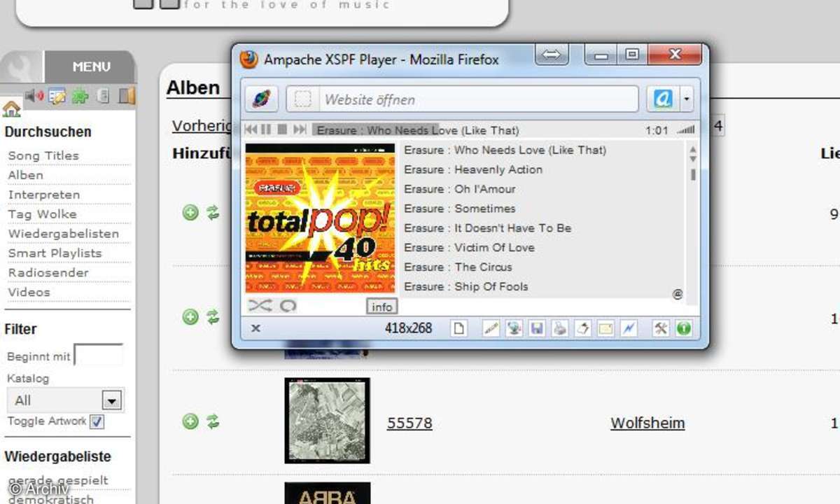Open Interpreten in the sidebar
The height and width of the screenshot is (504, 840).
point(44,195)
